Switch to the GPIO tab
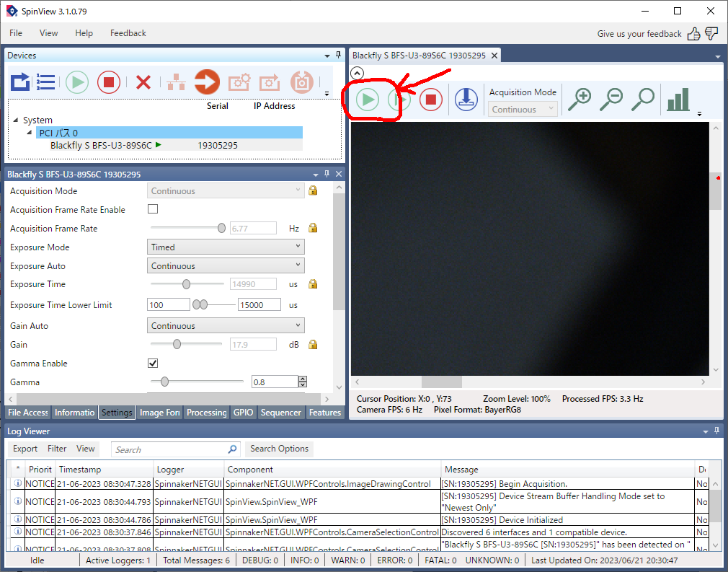This screenshot has width=728, height=572. point(243,413)
